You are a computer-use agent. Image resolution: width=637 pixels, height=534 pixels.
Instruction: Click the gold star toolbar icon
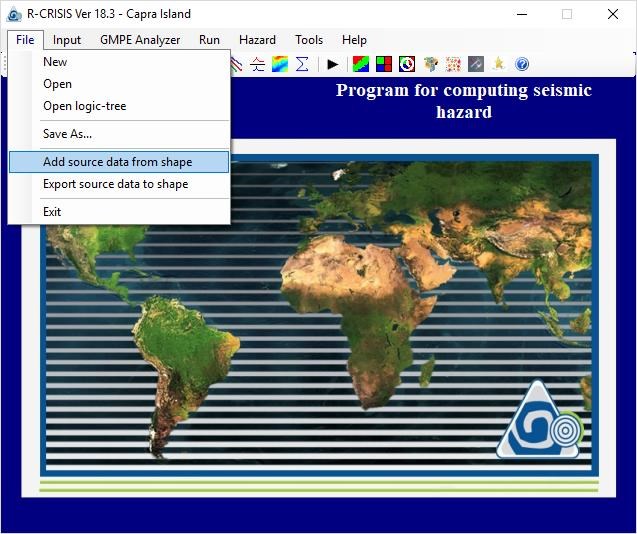click(x=499, y=64)
